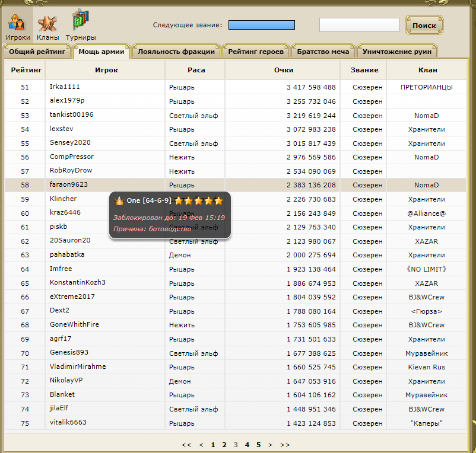Click the crown icon in the tooltip
This screenshot has height=453, width=476.
tap(119, 200)
